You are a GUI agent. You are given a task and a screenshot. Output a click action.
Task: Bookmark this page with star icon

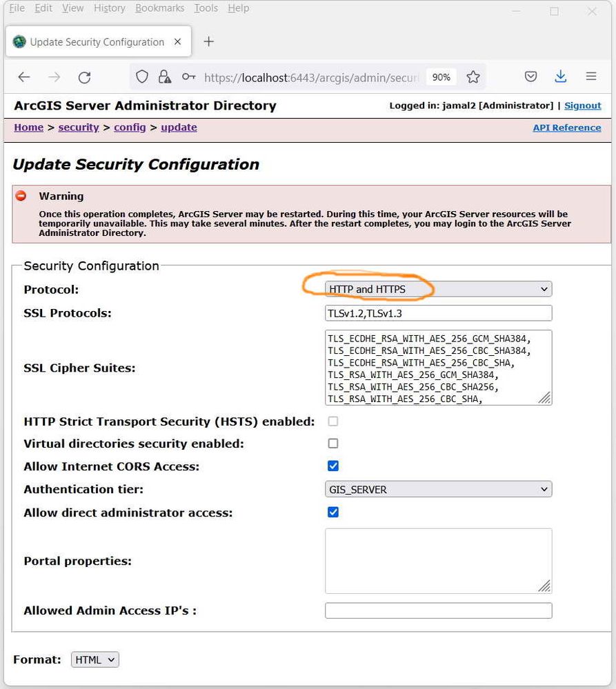pyautogui.click(x=473, y=77)
